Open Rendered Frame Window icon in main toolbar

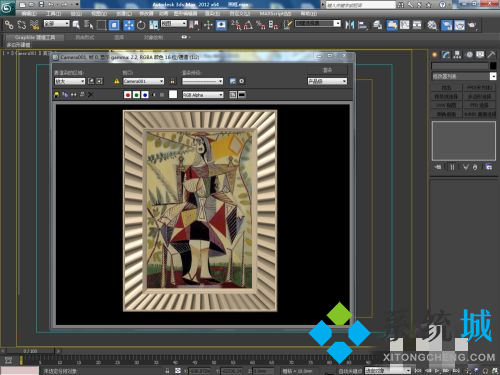click(x=460, y=25)
